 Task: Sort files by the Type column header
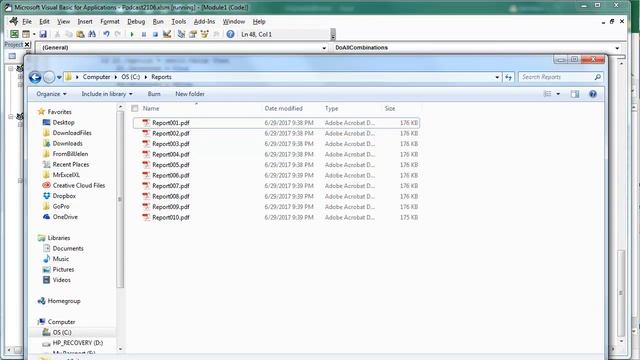[331, 108]
